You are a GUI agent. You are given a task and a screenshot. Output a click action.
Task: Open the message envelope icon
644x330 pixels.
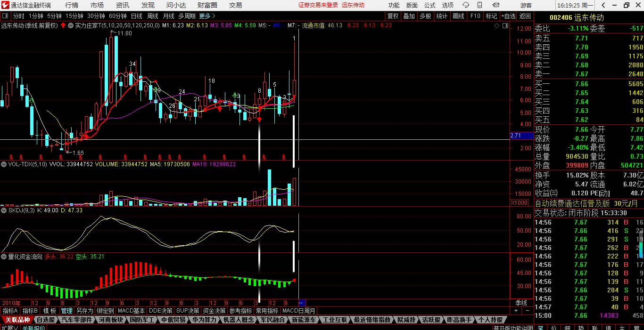point(495,5)
